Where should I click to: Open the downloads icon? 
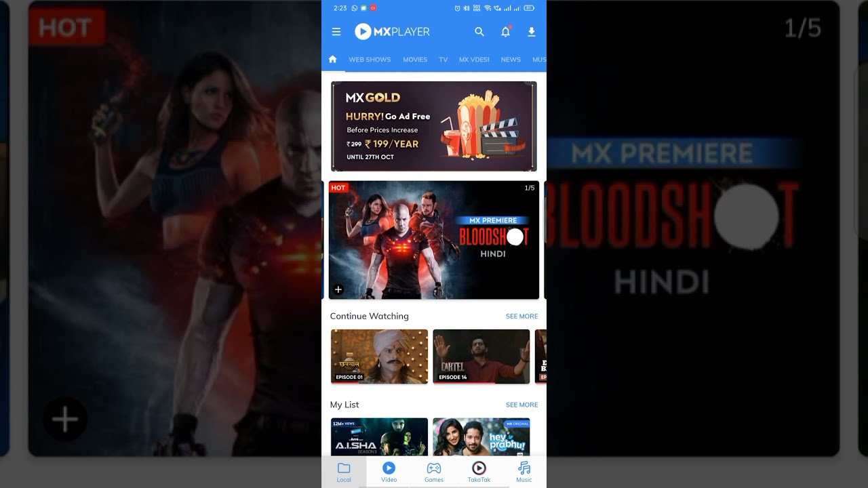click(532, 32)
